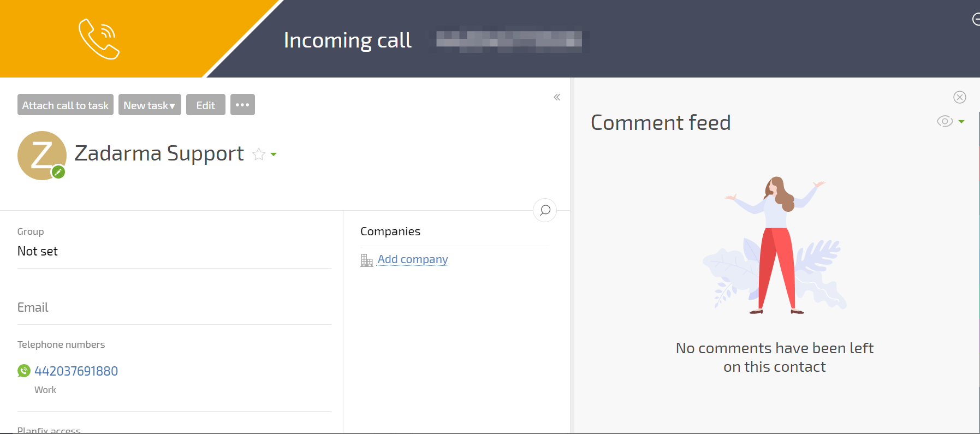Open the three-dots more actions button

coord(242,105)
